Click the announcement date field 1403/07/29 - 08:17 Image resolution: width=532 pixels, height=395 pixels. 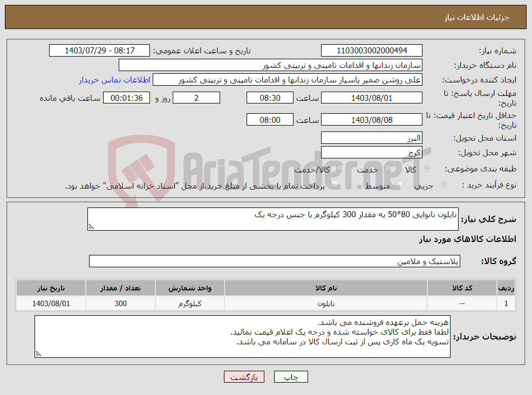[x=99, y=51]
